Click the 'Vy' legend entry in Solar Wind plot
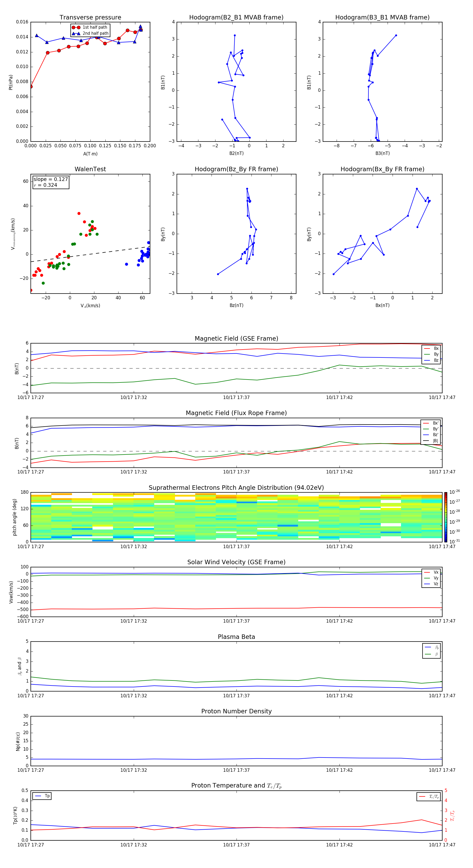473x868 pixels. 431,578
